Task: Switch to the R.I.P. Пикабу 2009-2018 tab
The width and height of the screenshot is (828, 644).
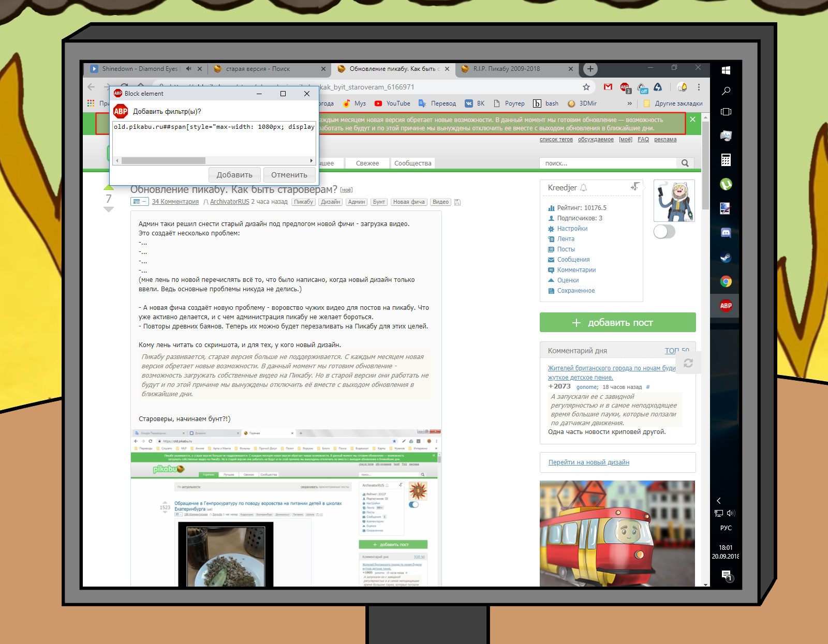Action: point(517,69)
